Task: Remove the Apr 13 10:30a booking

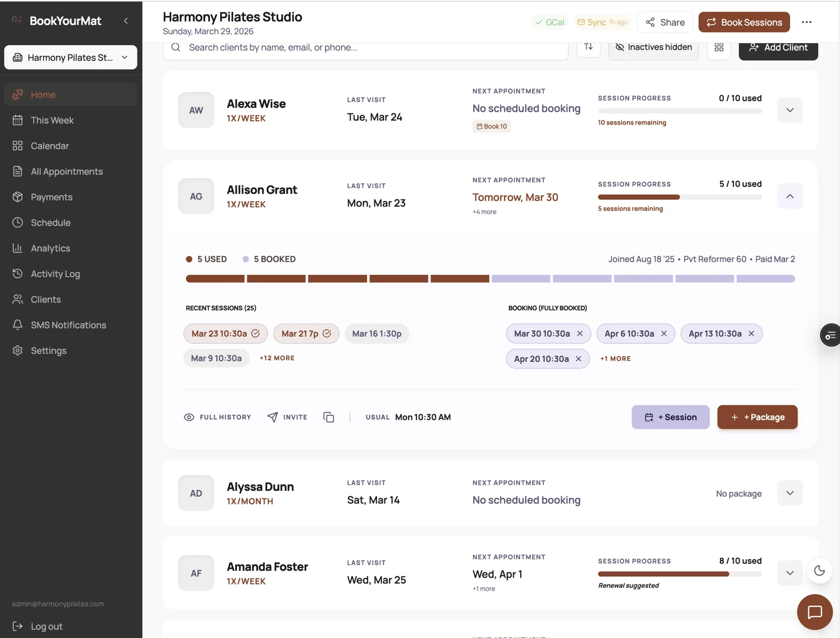Action: click(751, 333)
